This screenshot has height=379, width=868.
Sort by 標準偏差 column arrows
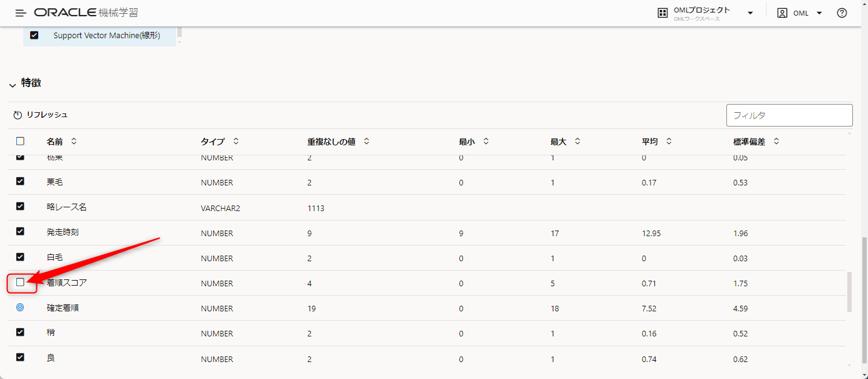pos(776,142)
